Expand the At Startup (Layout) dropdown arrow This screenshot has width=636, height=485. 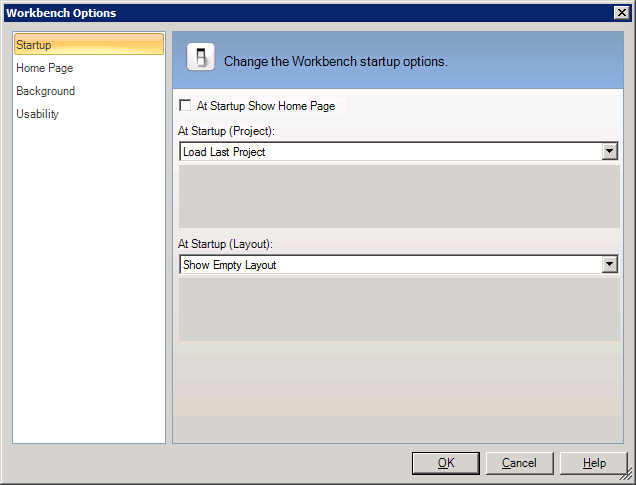pos(609,265)
